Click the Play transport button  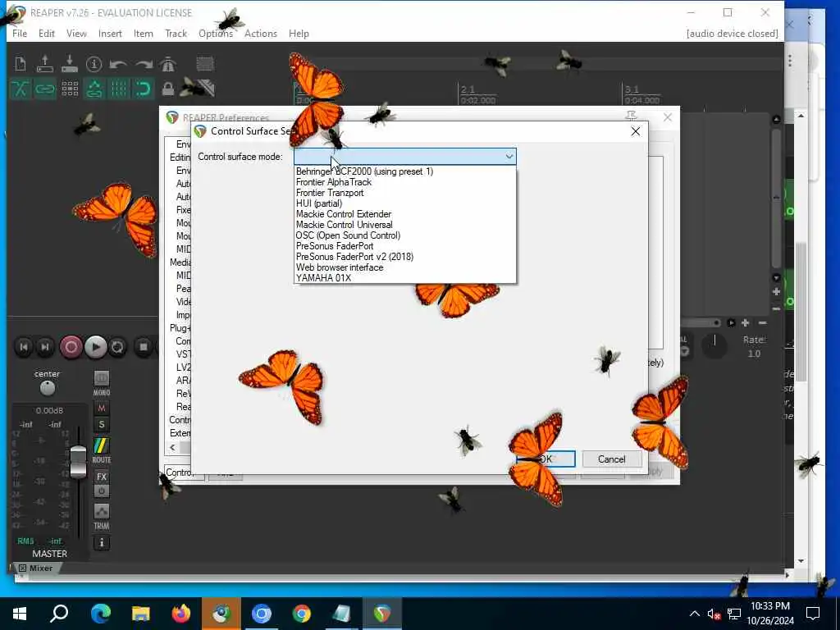[95, 347]
